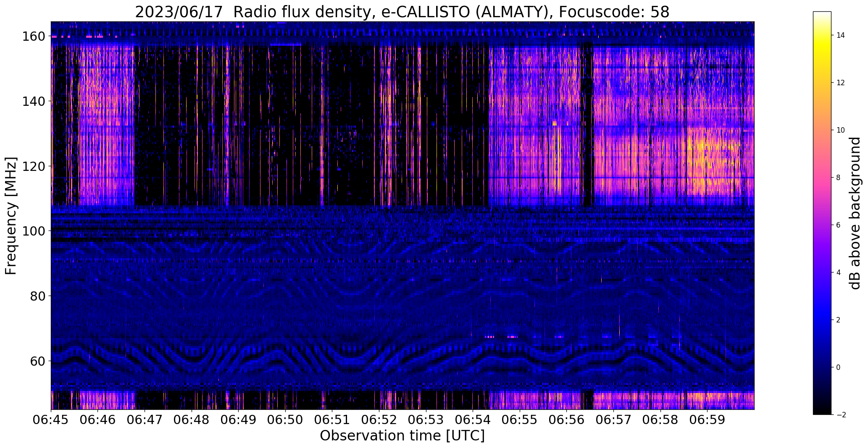The width and height of the screenshot is (868, 448).
Task: Click the 06:53 time tick label
Action: click(426, 419)
